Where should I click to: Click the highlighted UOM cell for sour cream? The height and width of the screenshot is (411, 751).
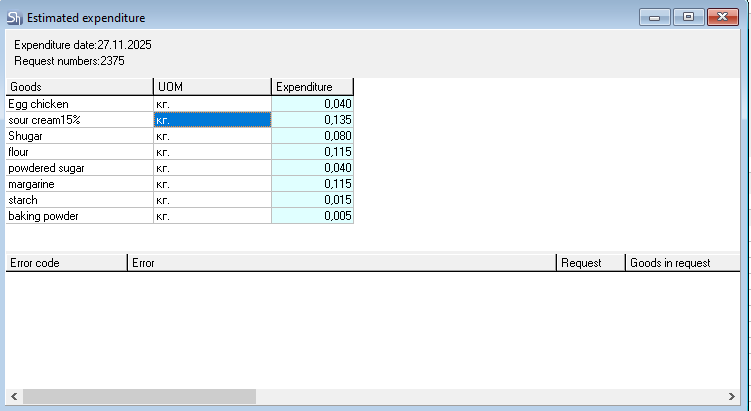[x=212, y=120]
